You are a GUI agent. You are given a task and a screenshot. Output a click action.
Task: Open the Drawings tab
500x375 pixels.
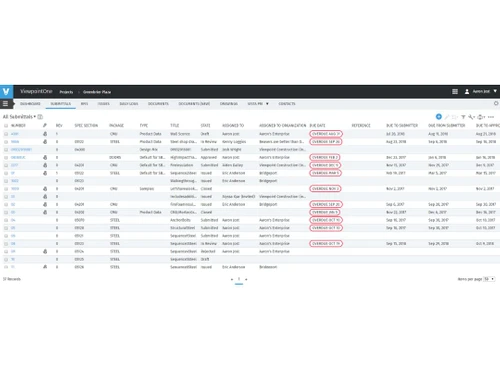point(229,104)
